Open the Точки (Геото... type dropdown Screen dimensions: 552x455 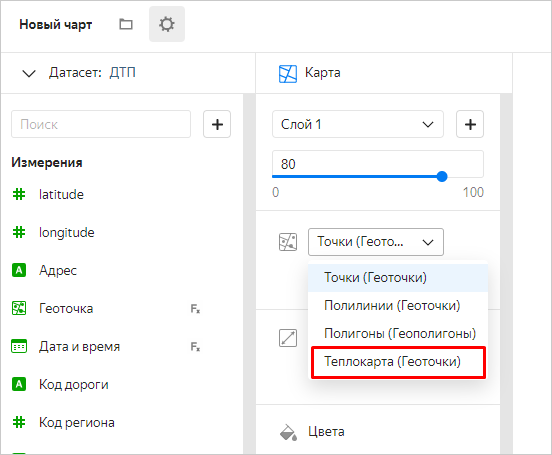[x=376, y=242]
